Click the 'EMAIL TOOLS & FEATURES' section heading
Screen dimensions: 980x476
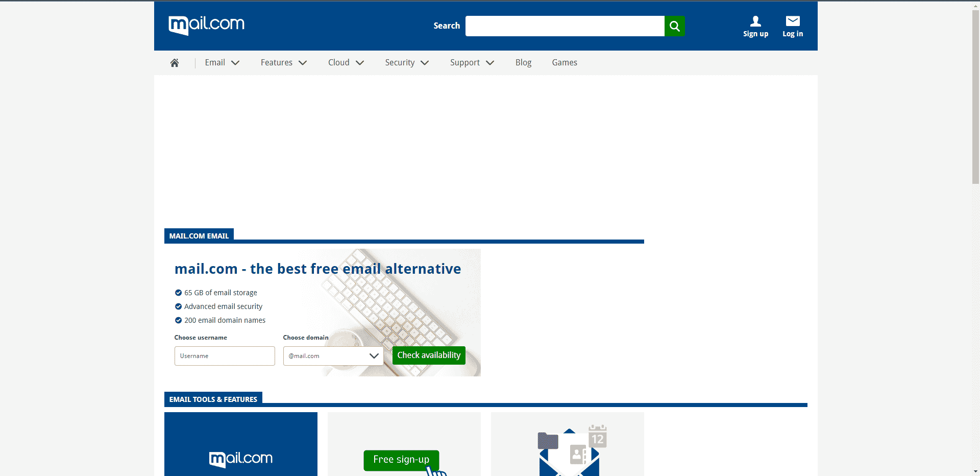pyautogui.click(x=213, y=399)
